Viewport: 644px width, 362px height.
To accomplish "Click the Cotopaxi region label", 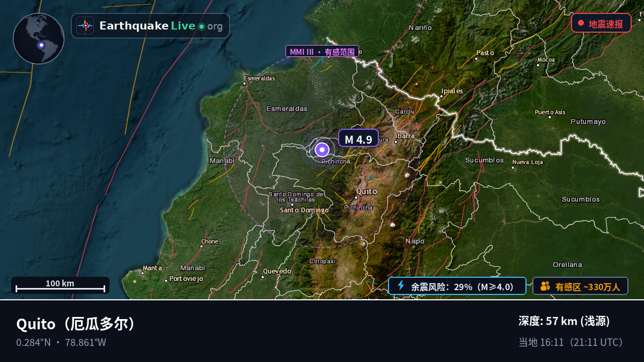I will coord(323,261).
